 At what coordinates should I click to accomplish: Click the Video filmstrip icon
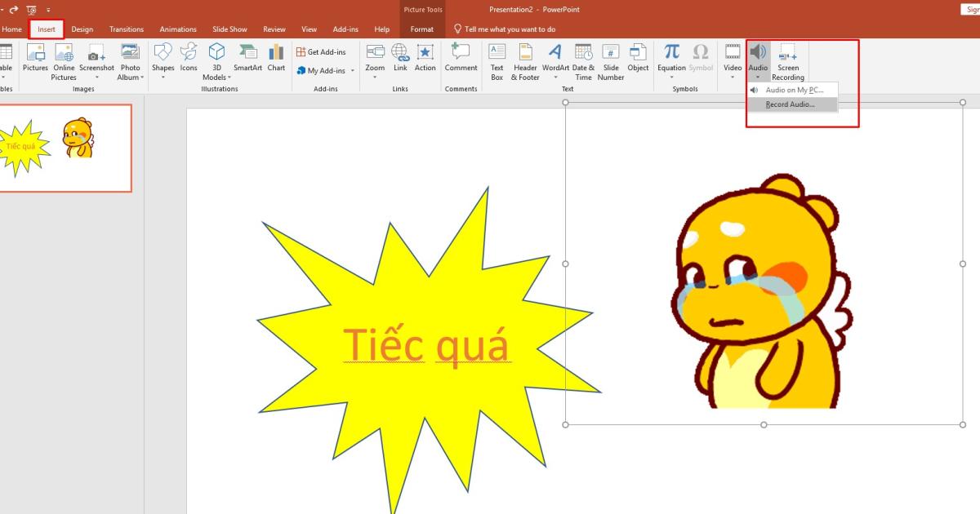point(733,52)
